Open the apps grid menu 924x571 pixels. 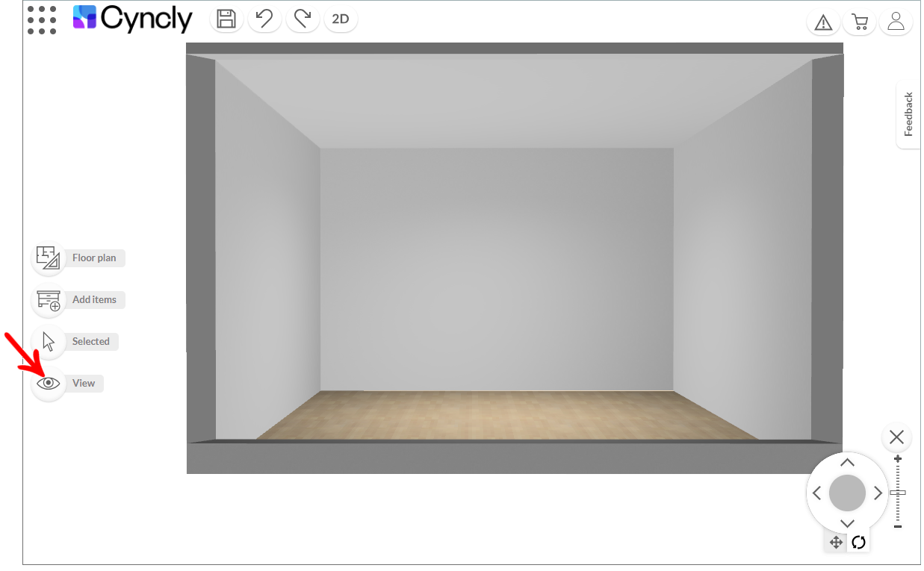point(42,20)
